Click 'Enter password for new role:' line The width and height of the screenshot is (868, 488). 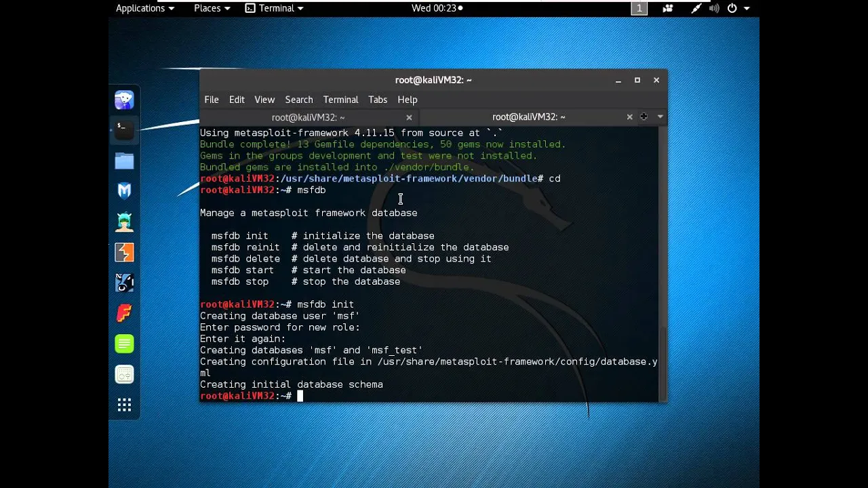[279, 327]
